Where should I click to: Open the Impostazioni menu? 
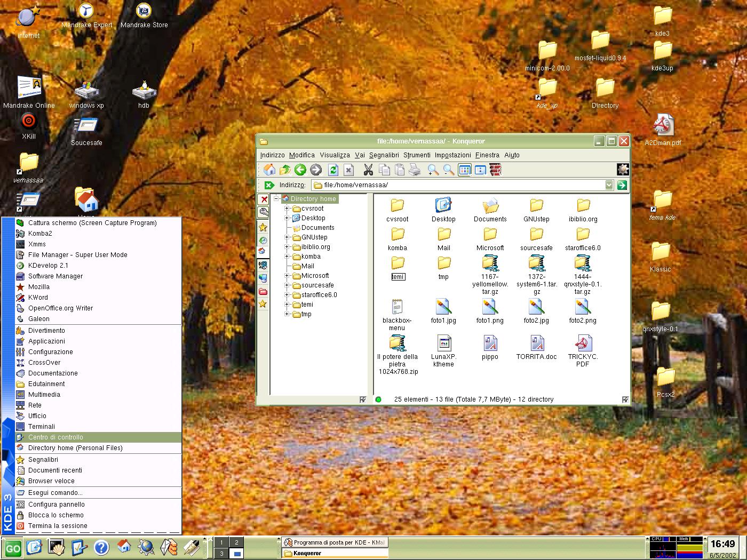[x=452, y=155]
